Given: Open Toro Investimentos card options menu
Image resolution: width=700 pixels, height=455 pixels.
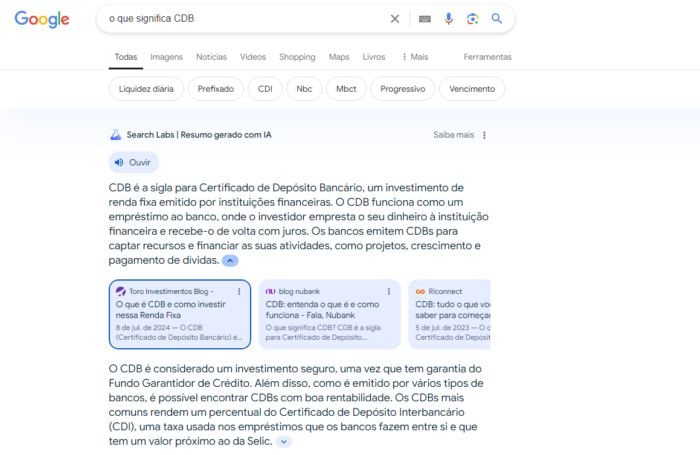Looking at the screenshot, I should tap(239, 291).
